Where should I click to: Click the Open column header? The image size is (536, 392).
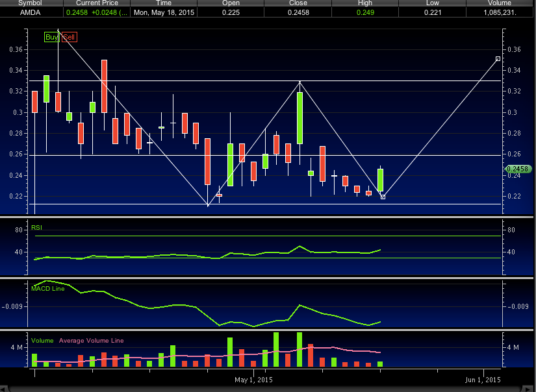pos(231,3)
